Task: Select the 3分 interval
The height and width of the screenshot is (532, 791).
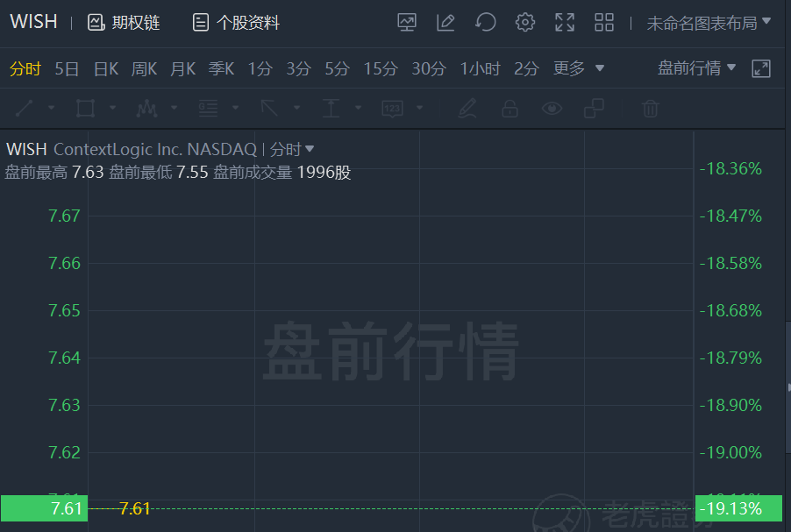Action: click(299, 68)
